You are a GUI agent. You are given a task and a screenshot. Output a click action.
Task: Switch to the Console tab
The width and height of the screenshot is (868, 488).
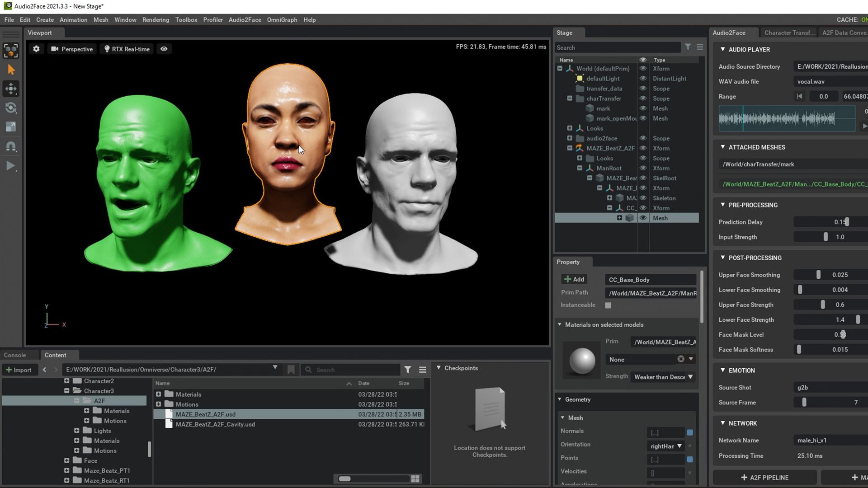15,355
